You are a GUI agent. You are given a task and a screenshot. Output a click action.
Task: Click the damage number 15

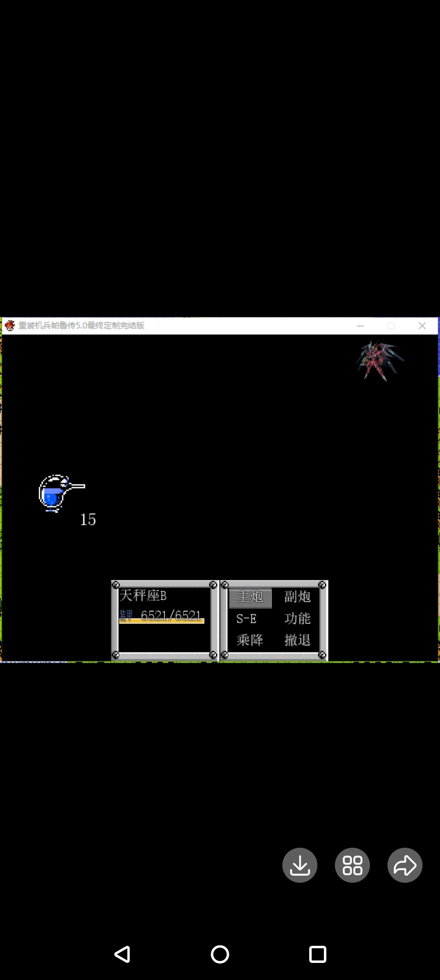[88, 520]
